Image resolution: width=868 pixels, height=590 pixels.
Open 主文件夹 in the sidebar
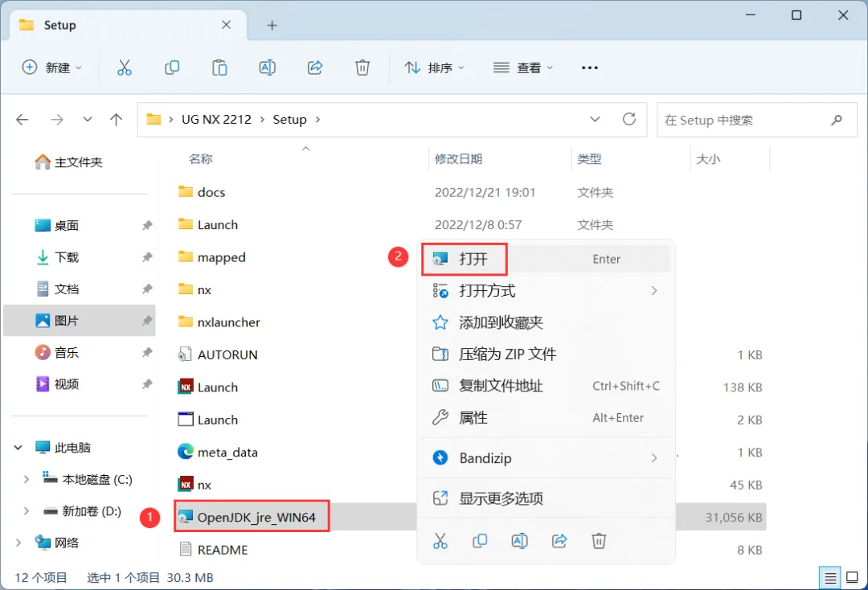[68, 162]
